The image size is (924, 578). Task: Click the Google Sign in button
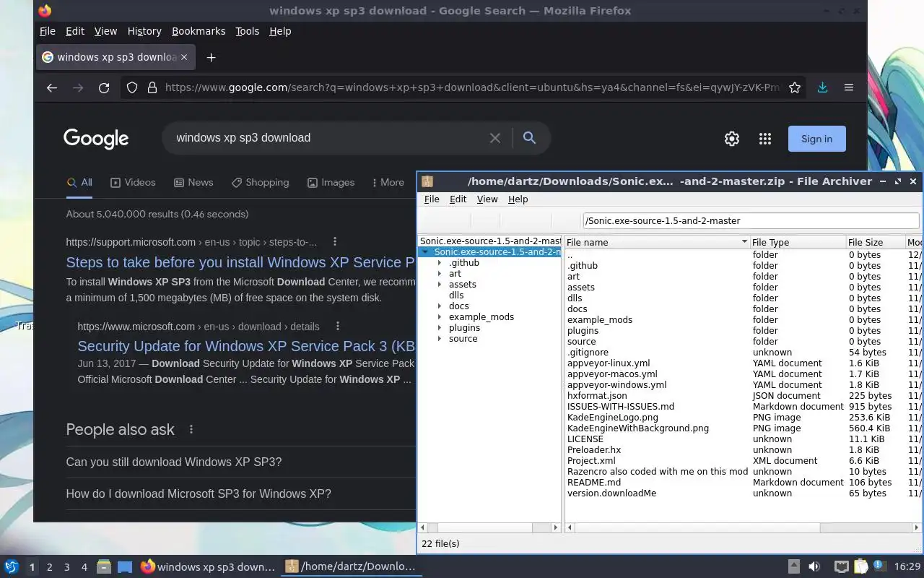pyautogui.click(x=816, y=139)
